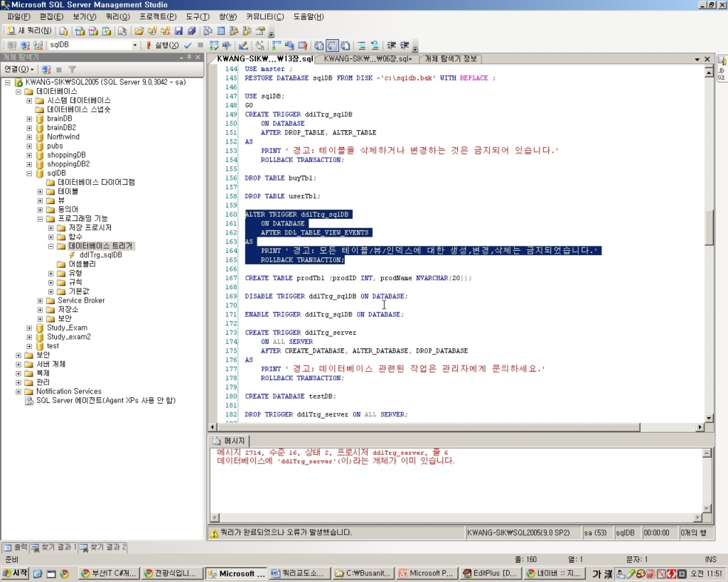Click the Parse checkmark icon
This screenshot has width=728, height=582.
point(188,45)
